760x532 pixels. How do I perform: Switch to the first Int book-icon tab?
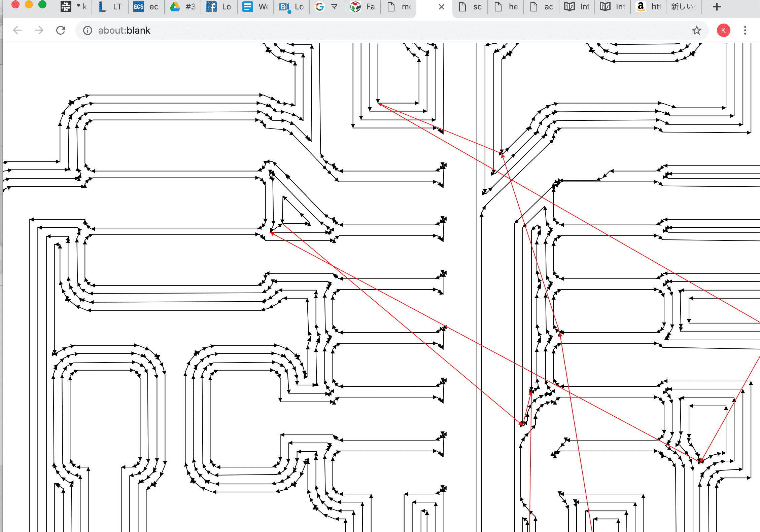click(x=578, y=7)
